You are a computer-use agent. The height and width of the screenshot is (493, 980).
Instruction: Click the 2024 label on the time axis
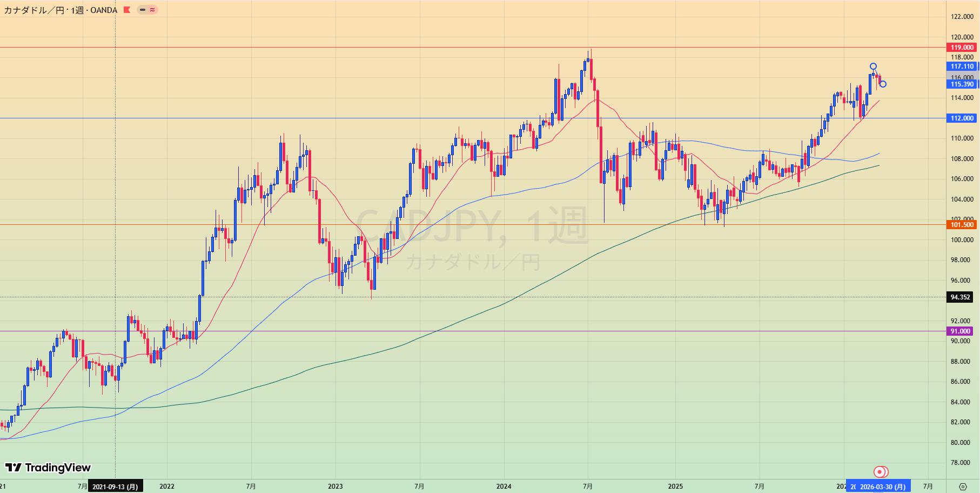504,487
